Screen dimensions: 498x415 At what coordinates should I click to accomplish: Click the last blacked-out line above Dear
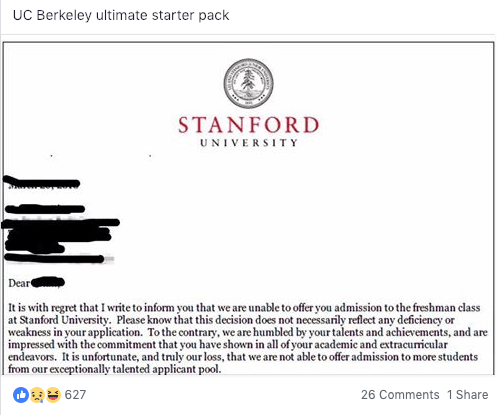point(55,259)
